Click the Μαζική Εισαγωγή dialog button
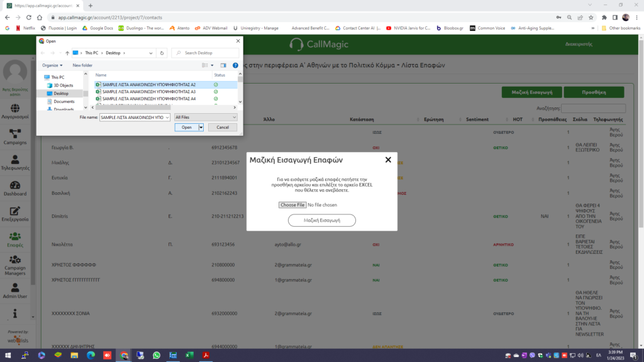 point(321,220)
